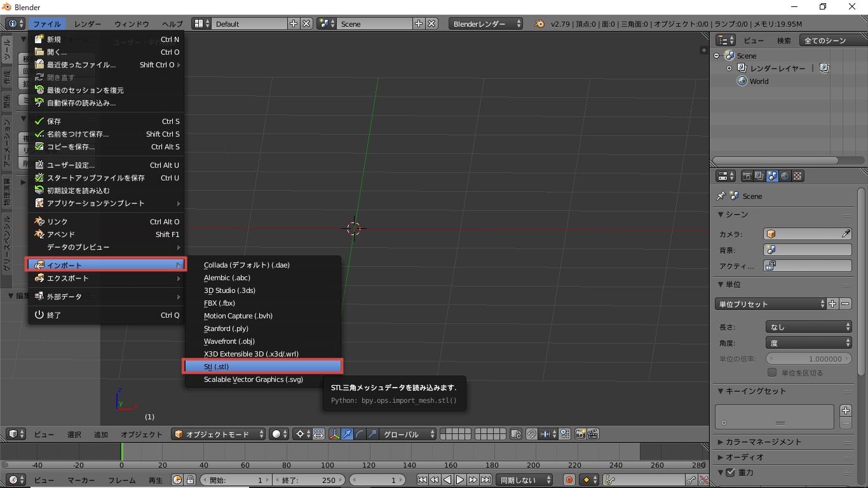Click the rotate manipulator arc icon
The image size is (868, 488).
coord(360,434)
